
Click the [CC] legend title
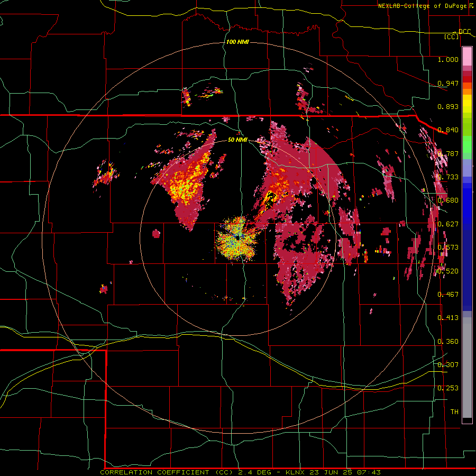[452, 36]
